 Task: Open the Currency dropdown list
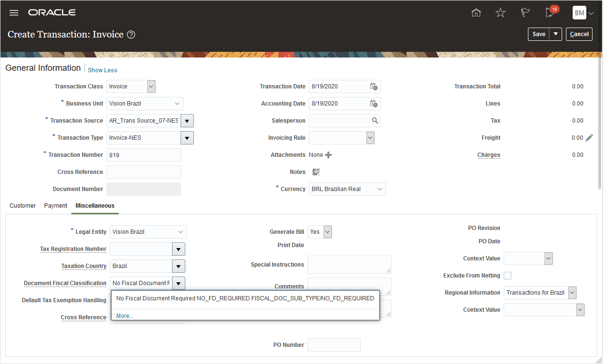(x=380, y=189)
